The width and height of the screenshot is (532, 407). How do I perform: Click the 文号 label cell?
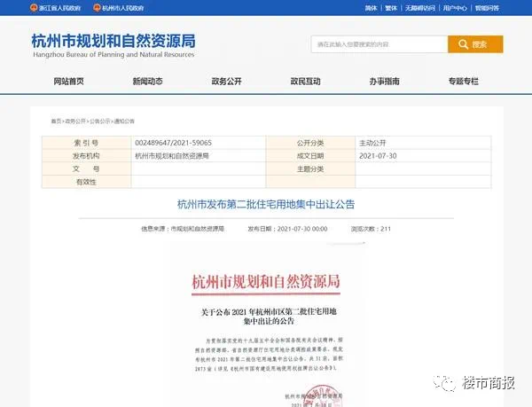87,168
